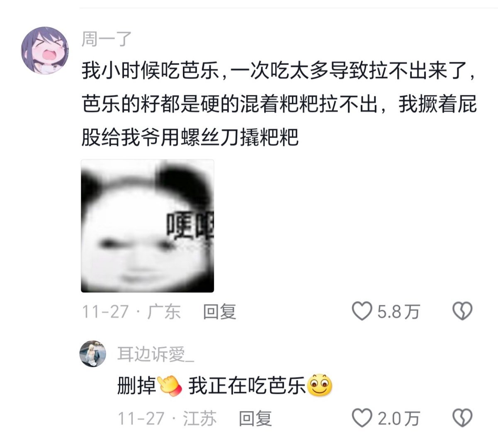Screen dimensions: 498x448
Task: Open the small avatar of 耳边诉爱_
Action: 93,354
